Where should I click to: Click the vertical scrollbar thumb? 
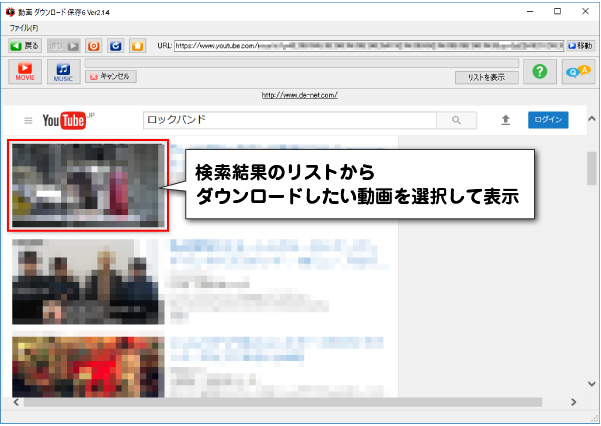592,168
